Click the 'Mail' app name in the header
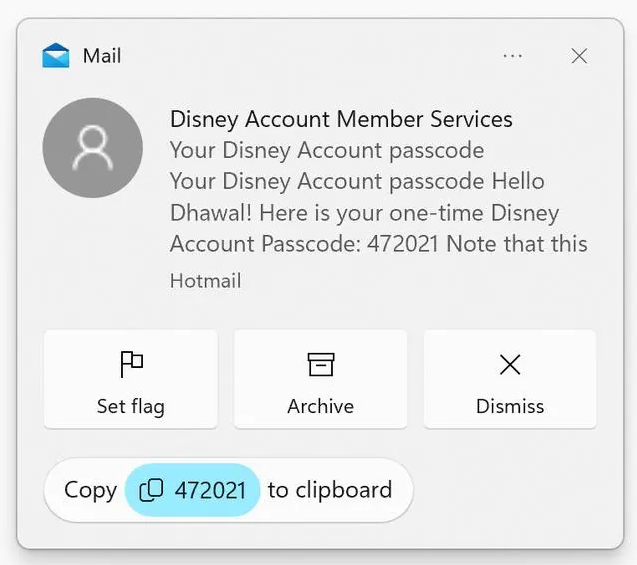637x565 pixels. point(102,56)
